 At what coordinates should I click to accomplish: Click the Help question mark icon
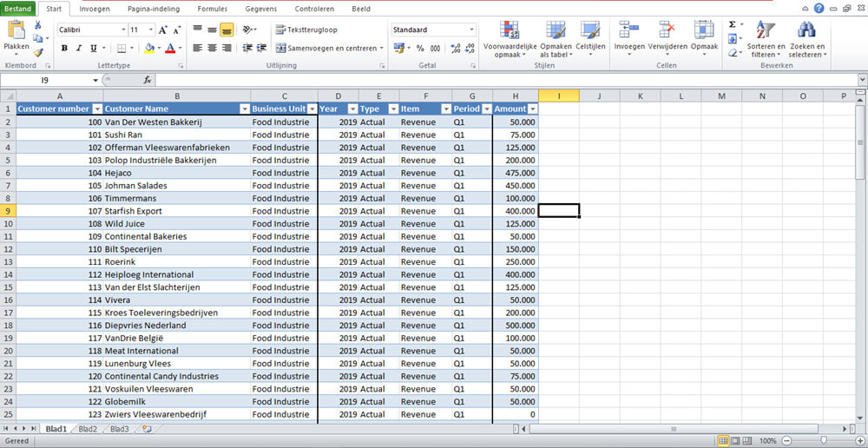tap(819, 8)
